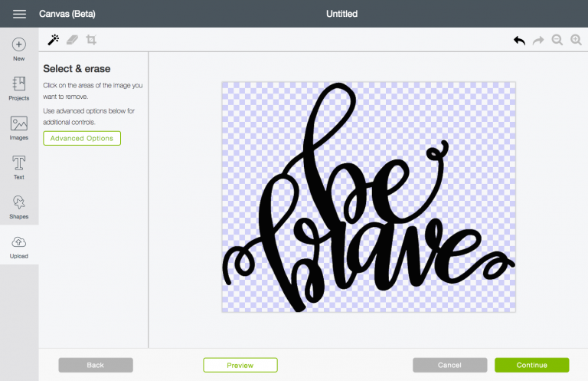This screenshot has width=588, height=381.
Task: Open the Projects panel
Action: coord(19,89)
